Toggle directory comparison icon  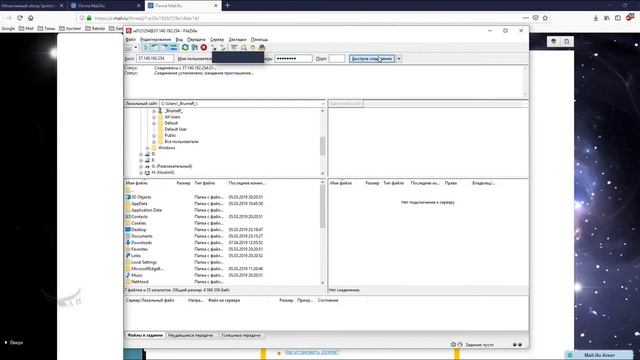click(x=244, y=48)
